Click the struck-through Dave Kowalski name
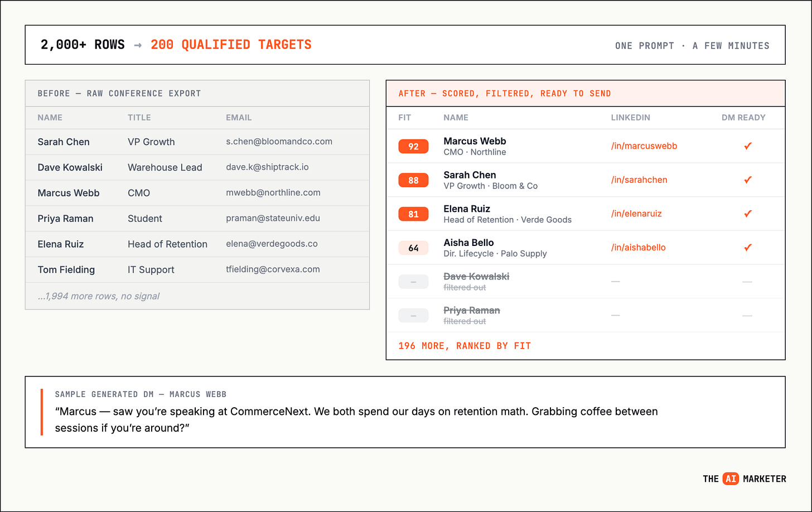Image resolution: width=812 pixels, height=512 pixels. point(476,277)
